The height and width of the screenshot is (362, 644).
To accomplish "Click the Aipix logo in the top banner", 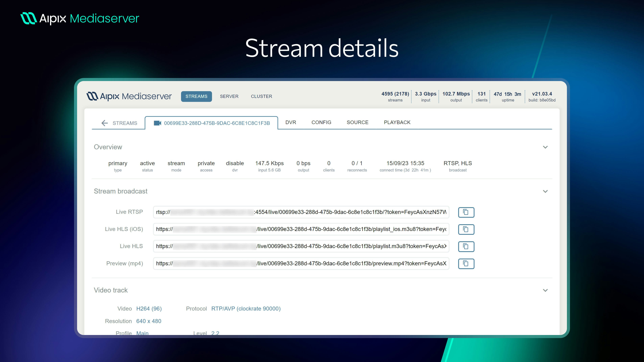I will tap(79, 18).
